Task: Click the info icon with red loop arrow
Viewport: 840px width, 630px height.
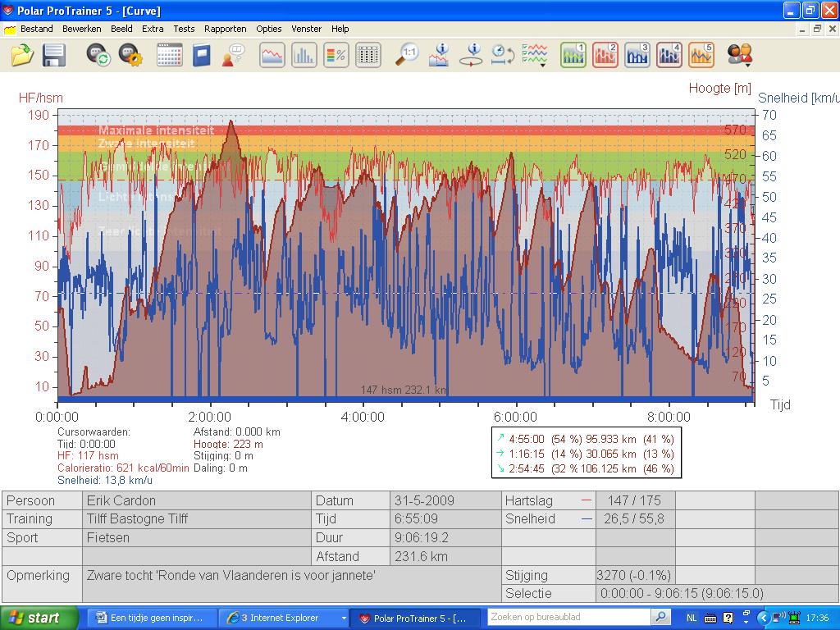Action: tap(471, 55)
